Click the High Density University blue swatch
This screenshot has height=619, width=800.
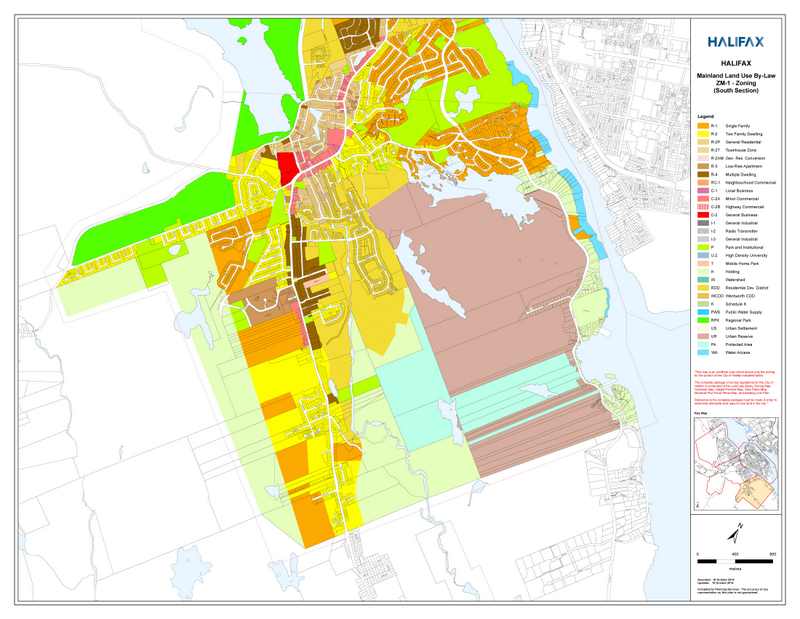click(703, 255)
